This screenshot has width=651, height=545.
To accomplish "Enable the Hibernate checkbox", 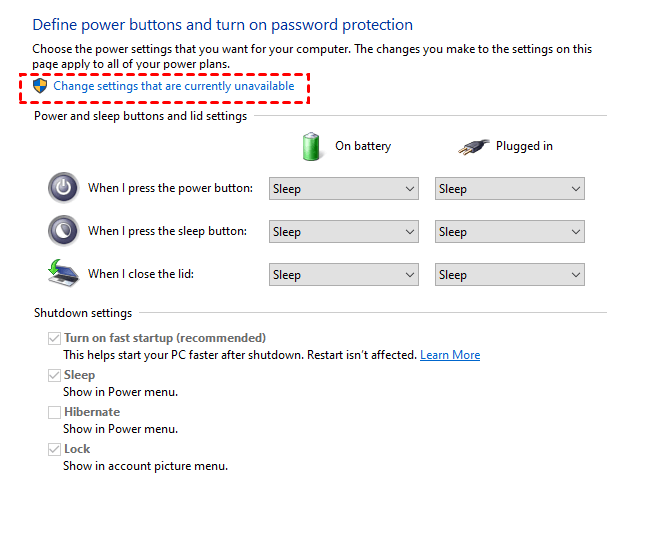I will click(x=53, y=412).
